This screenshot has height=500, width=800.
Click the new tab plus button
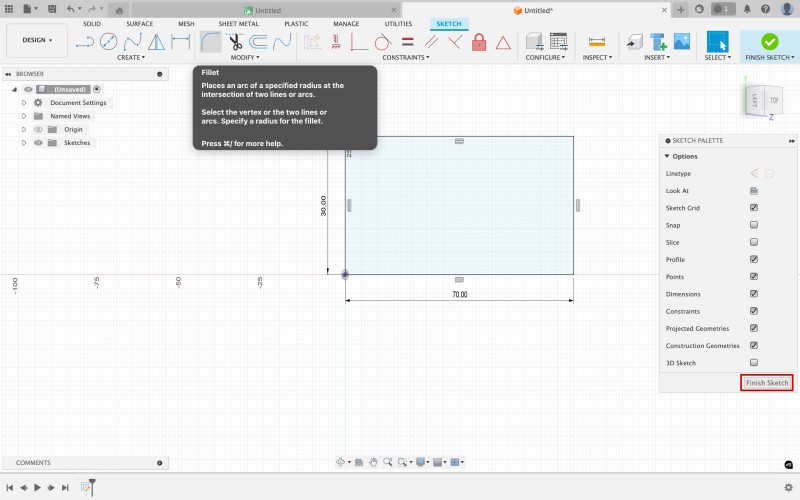[681, 10]
